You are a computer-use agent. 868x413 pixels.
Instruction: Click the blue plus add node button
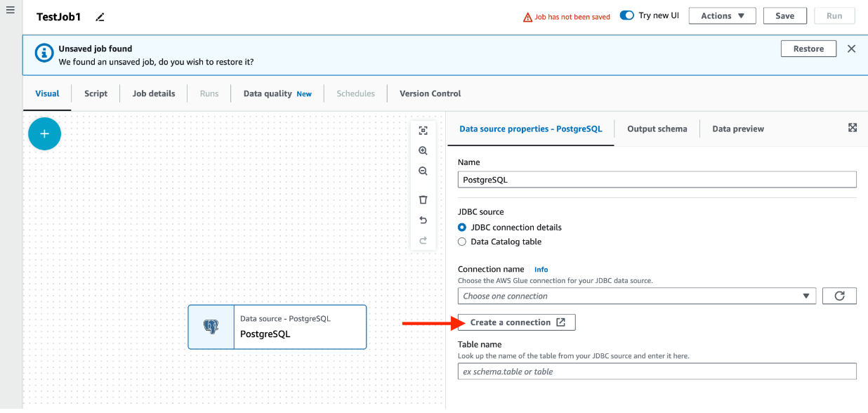(x=44, y=133)
